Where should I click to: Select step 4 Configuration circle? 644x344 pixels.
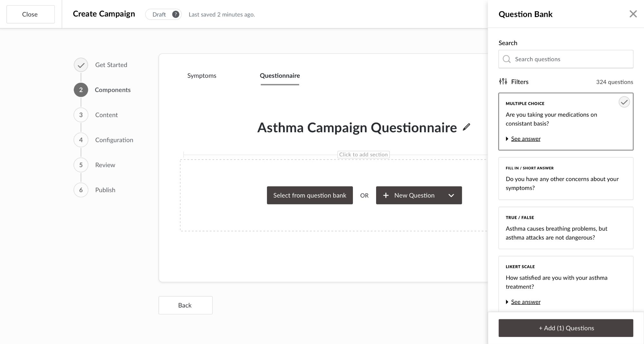(x=80, y=140)
